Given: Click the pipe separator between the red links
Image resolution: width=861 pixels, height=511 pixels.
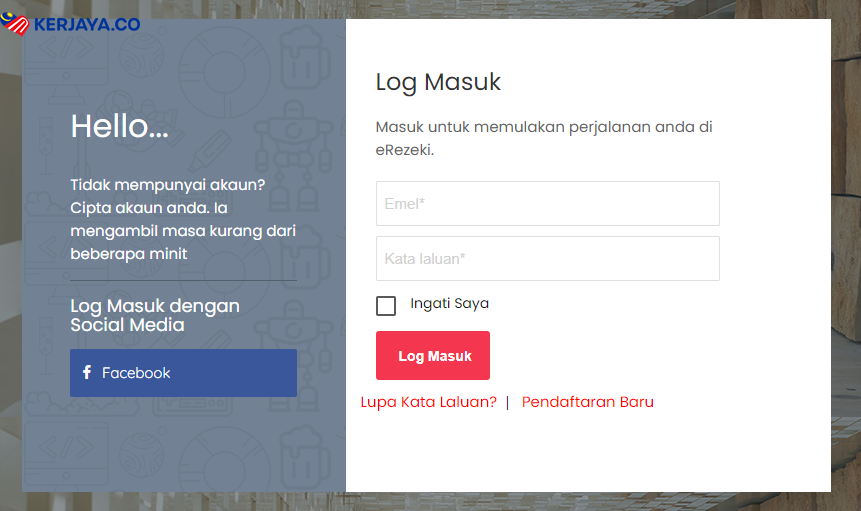Looking at the screenshot, I should [507, 403].
